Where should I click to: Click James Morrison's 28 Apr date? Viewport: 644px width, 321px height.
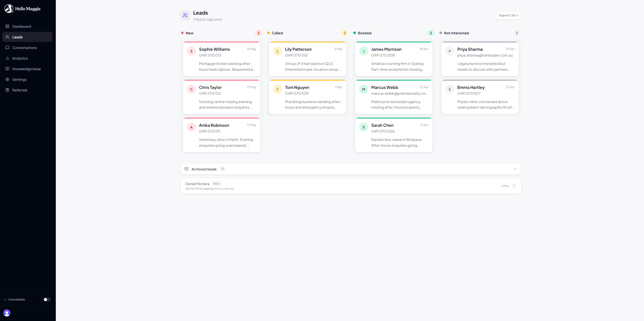(x=424, y=49)
